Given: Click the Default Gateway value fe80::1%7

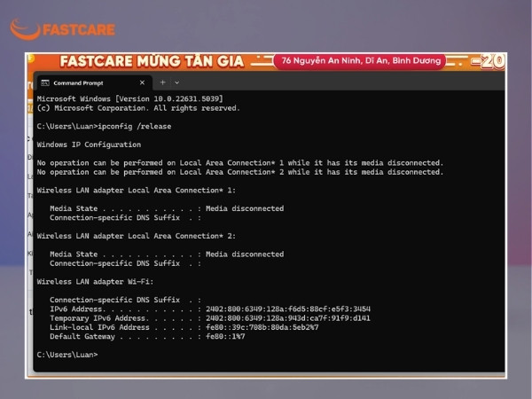Looking at the screenshot, I should pos(225,337).
